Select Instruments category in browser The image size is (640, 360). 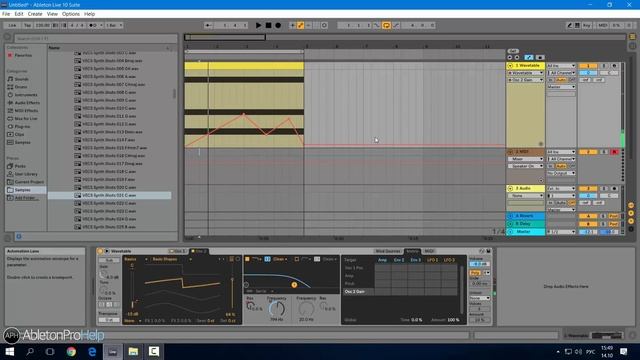click(26, 95)
